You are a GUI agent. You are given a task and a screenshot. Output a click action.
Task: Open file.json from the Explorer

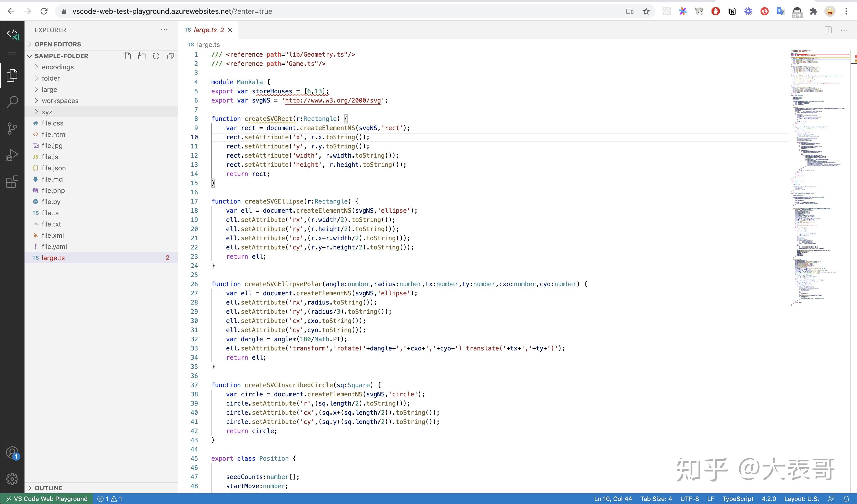tap(54, 168)
